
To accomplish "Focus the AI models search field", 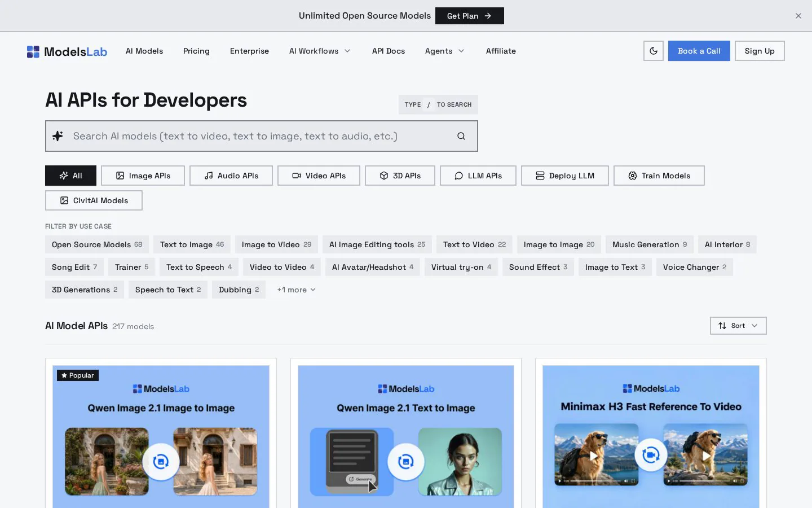I will (262, 136).
